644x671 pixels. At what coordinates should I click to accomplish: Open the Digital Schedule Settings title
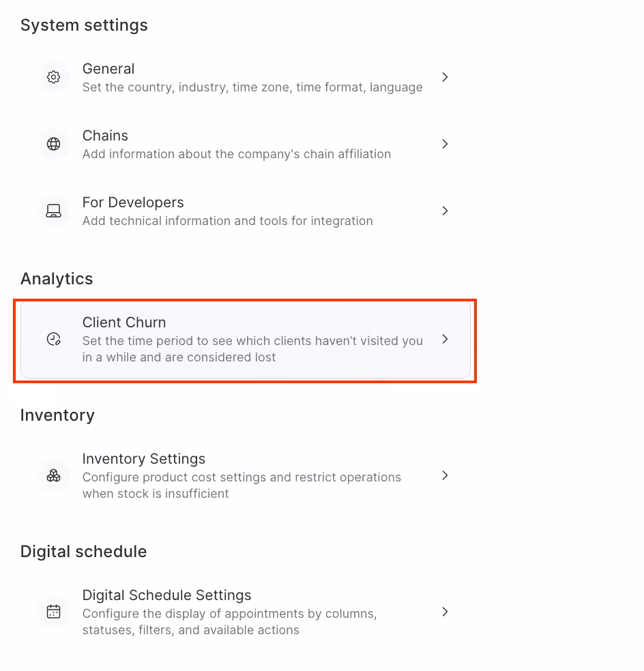pos(166,595)
